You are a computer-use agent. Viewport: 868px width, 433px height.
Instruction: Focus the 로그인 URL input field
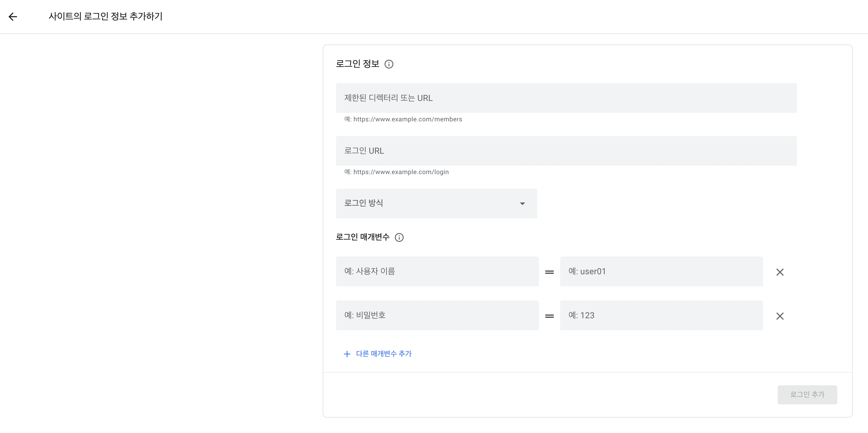(x=566, y=151)
